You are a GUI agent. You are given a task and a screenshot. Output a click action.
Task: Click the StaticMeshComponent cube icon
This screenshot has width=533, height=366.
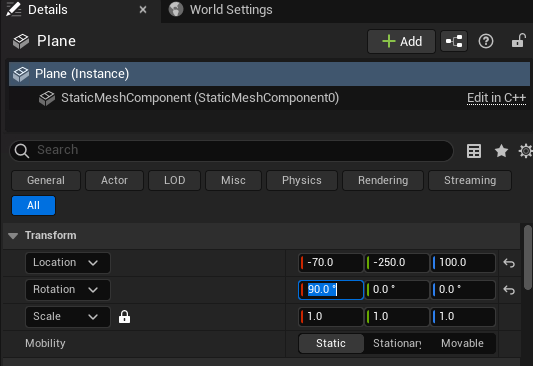(x=47, y=98)
